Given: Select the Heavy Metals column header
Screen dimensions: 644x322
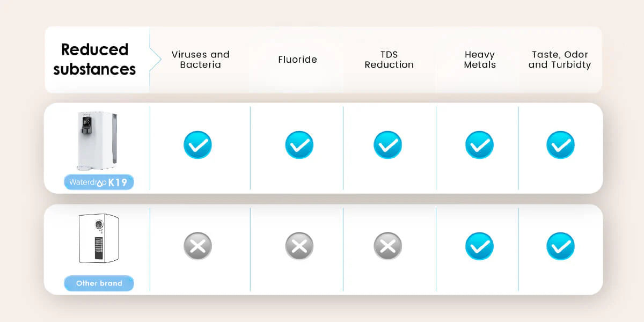Looking at the screenshot, I should [480, 60].
